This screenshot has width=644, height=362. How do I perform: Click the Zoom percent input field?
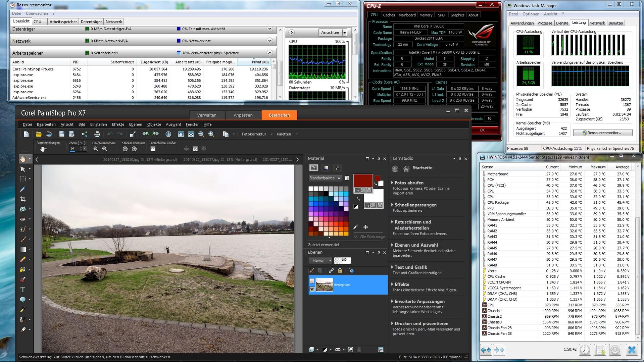[x=75, y=149]
